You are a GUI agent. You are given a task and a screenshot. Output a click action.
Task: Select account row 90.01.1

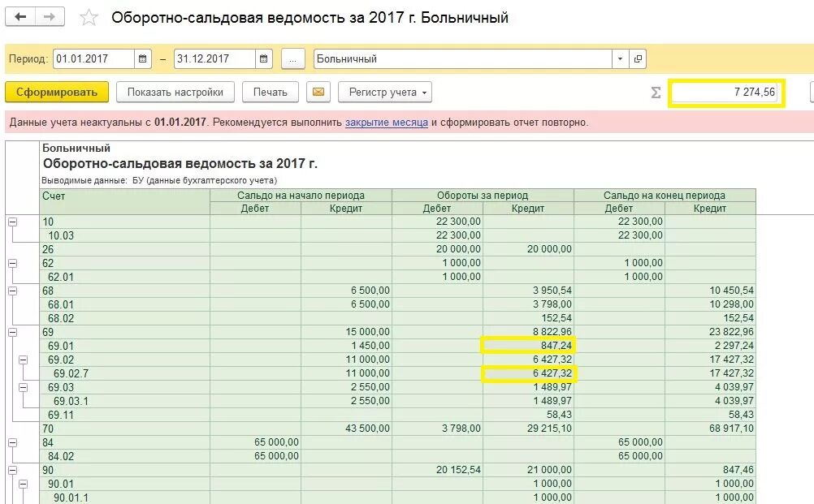click(x=397, y=498)
